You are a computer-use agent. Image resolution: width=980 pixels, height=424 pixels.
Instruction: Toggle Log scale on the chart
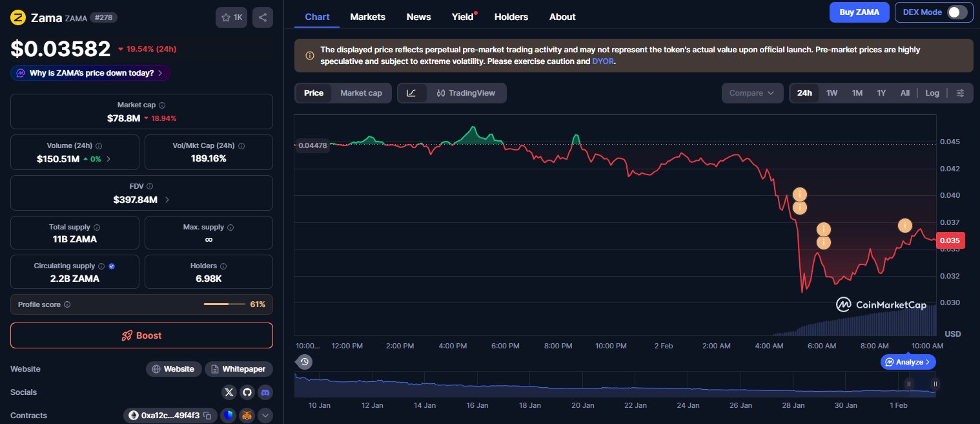coord(932,93)
